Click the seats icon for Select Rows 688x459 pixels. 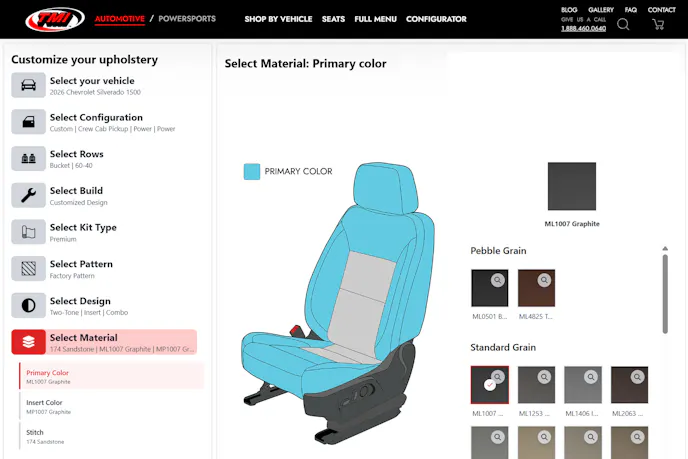(x=29, y=158)
